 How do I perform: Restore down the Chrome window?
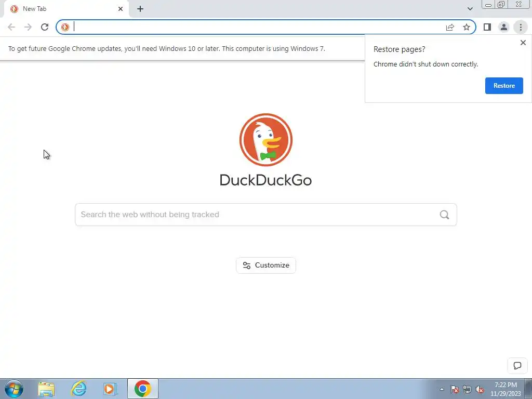(x=501, y=5)
